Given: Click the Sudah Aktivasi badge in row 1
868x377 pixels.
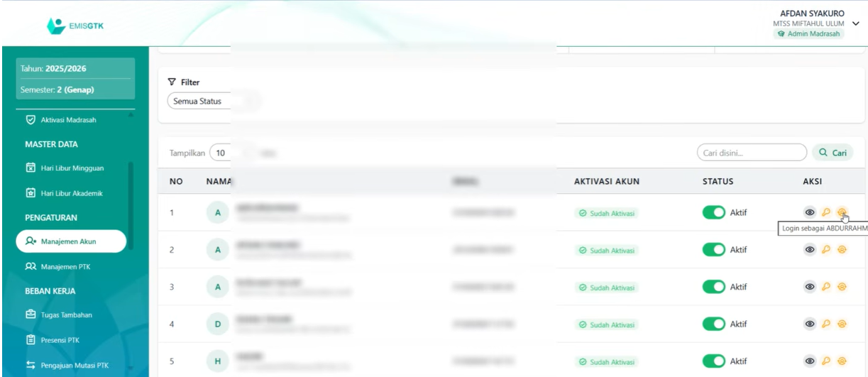Looking at the screenshot, I should coord(606,212).
